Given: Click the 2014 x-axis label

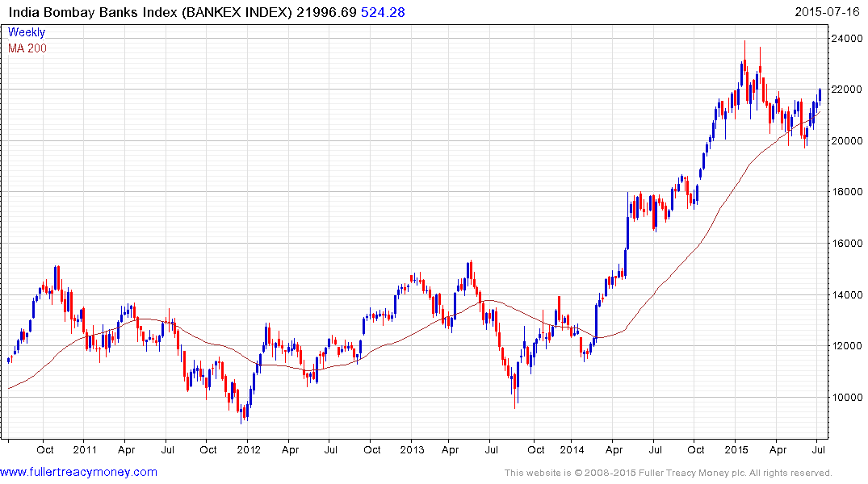Looking at the screenshot, I should click(x=572, y=449).
